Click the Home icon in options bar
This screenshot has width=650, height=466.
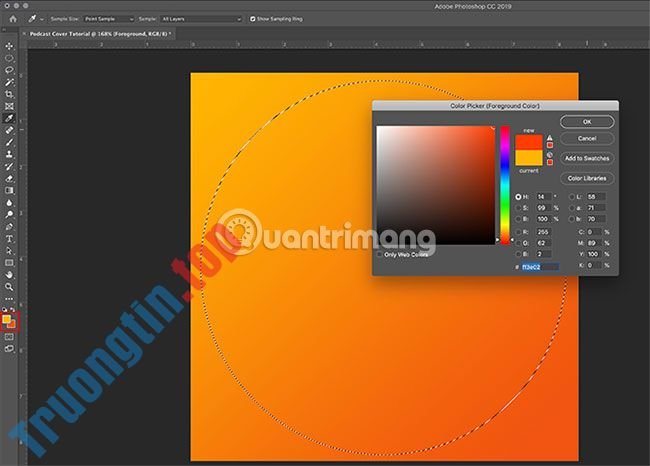pos(13,19)
